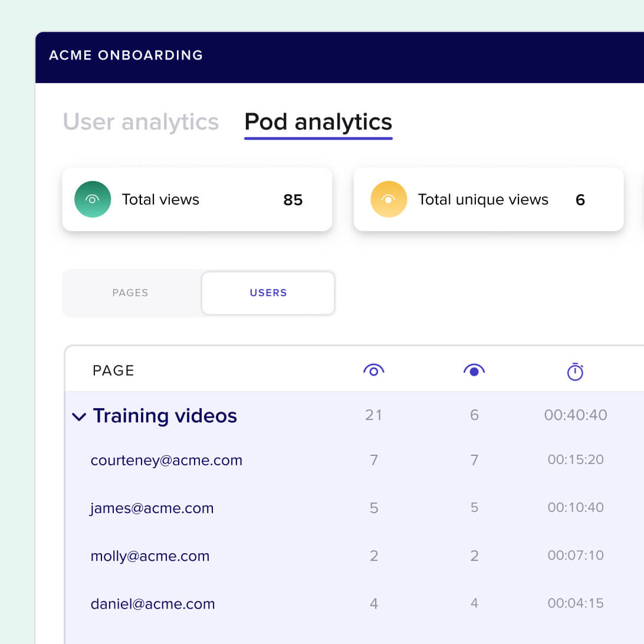The height and width of the screenshot is (644, 644).
Task: Click james@acme.com in the user list
Action: coord(152,508)
